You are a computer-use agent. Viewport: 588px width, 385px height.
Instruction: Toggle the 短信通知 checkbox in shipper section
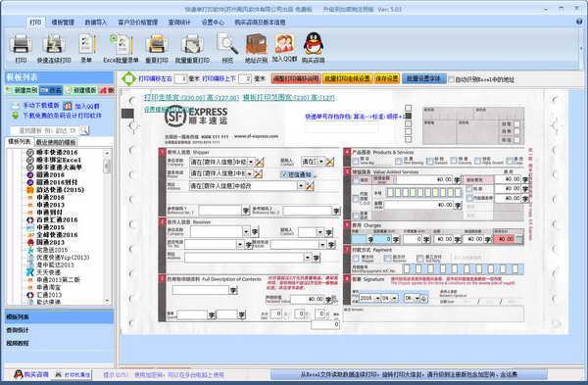pos(285,174)
